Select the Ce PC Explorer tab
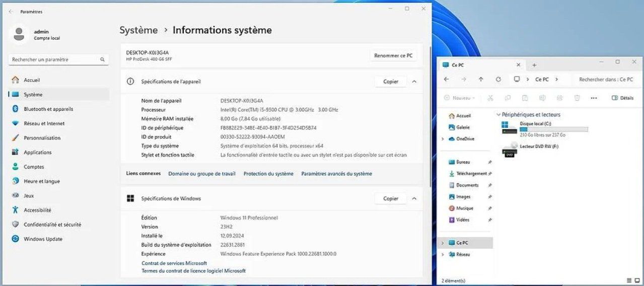This screenshot has height=286, width=644. [x=482, y=65]
